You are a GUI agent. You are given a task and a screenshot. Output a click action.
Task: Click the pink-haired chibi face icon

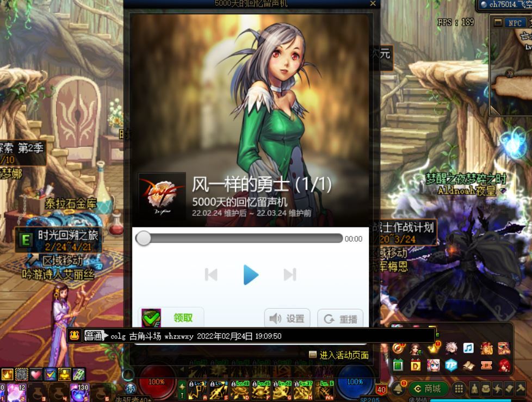tap(433, 366)
